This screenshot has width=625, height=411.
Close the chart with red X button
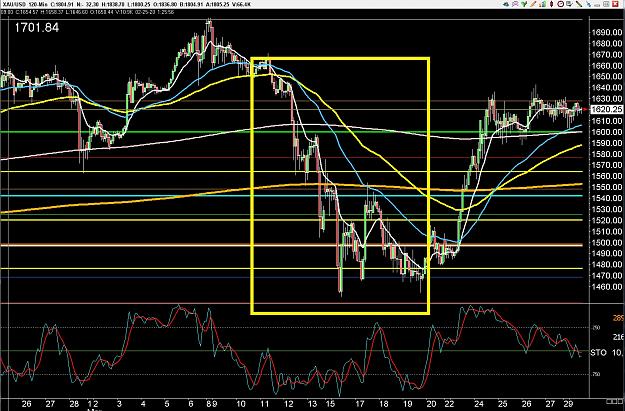click(615, 4)
